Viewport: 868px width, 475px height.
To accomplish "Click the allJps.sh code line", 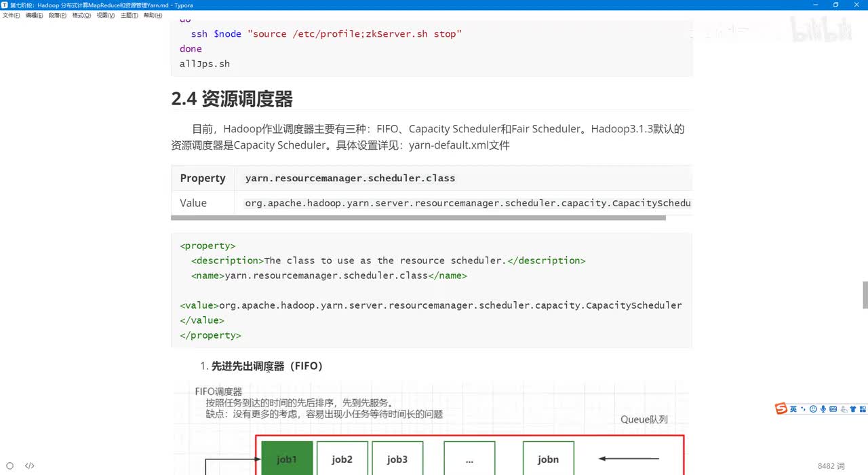I will pyautogui.click(x=205, y=64).
